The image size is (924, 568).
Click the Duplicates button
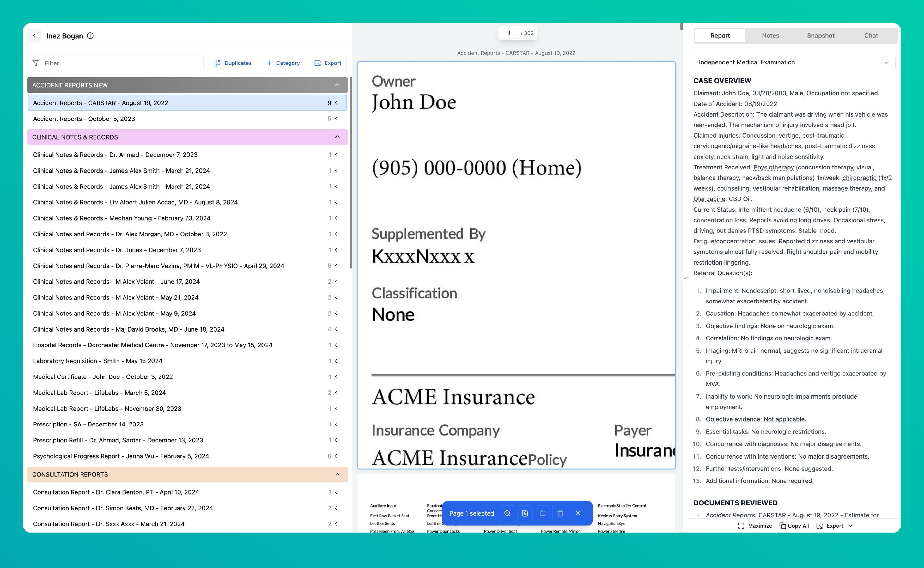click(233, 63)
